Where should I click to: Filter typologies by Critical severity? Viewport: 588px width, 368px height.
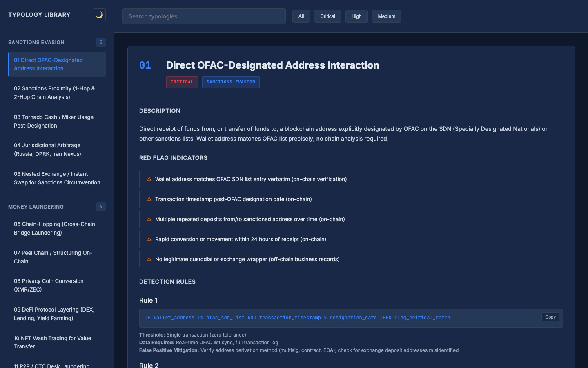(327, 16)
